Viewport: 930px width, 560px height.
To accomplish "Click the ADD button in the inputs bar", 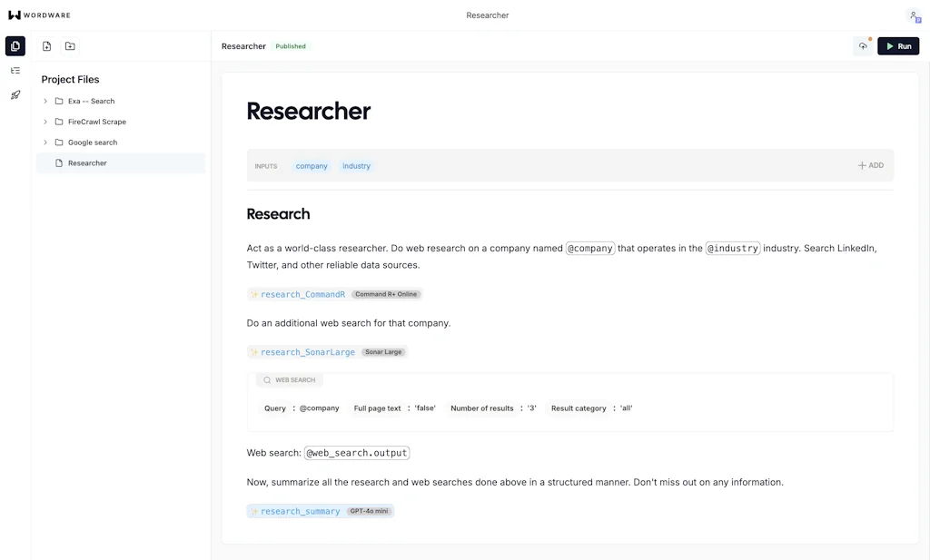I will tap(869, 164).
